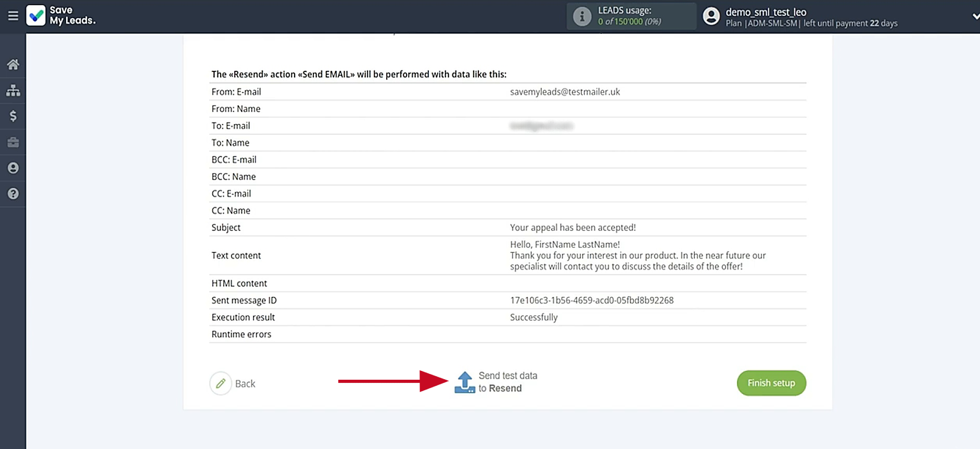
Task: Click Finish setup button
Action: click(771, 383)
